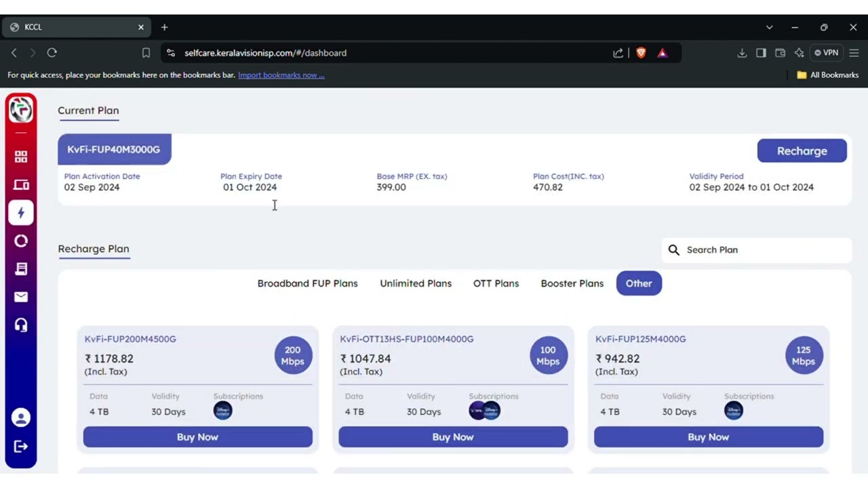Screen dimensions: 868x488
Task: Open the Brave Wallet icon
Action: click(x=780, y=53)
